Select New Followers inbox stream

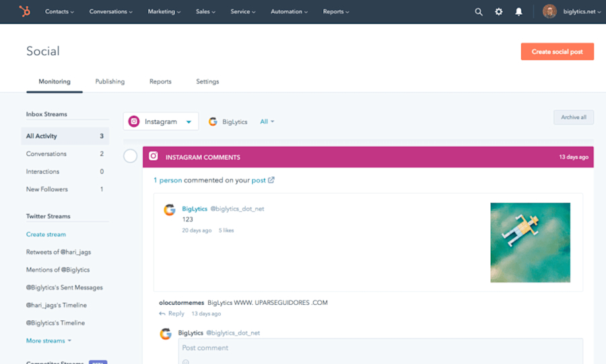65,189
